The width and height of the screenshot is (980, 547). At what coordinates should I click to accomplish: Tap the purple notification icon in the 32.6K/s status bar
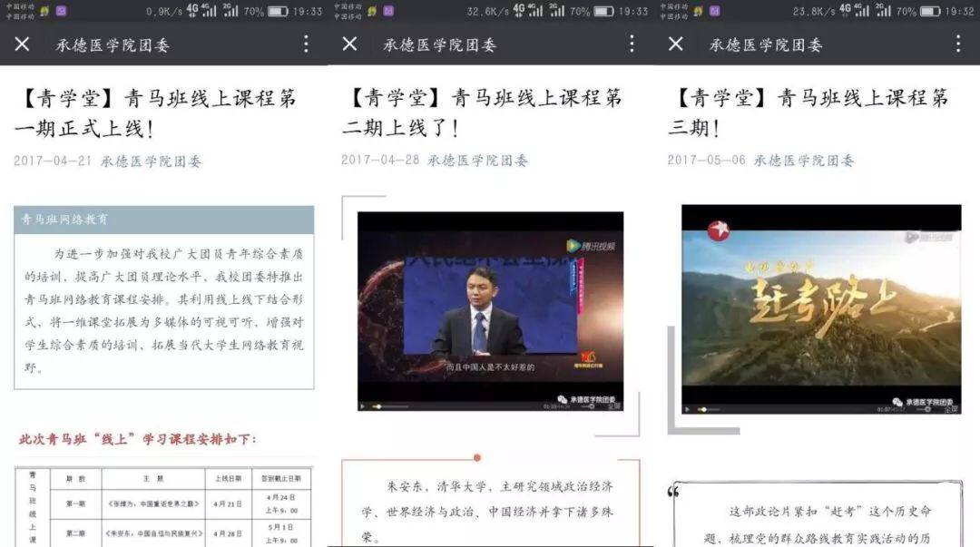[388, 11]
